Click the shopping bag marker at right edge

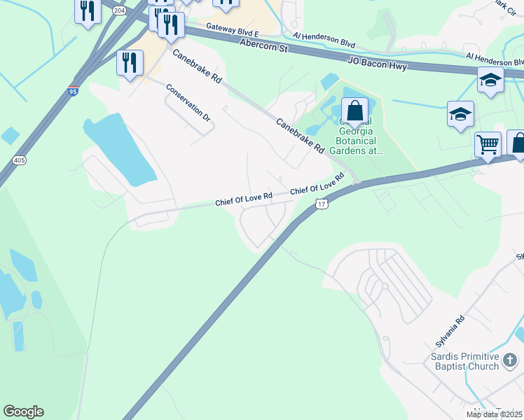pos(517,145)
